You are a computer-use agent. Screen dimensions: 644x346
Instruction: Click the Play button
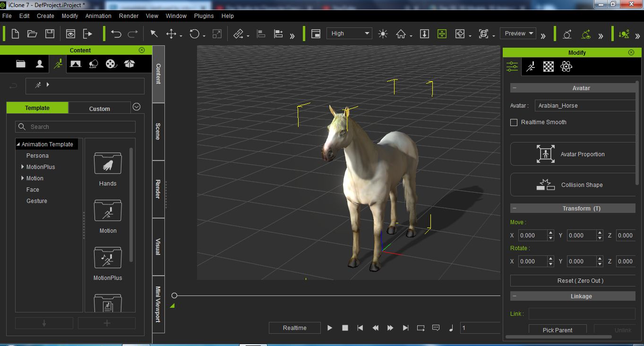pos(330,328)
